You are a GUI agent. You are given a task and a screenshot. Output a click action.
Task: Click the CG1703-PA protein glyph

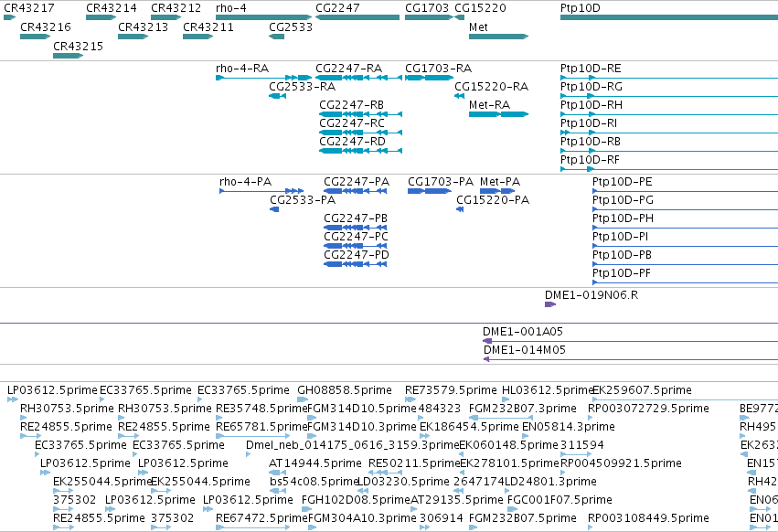click(x=430, y=191)
